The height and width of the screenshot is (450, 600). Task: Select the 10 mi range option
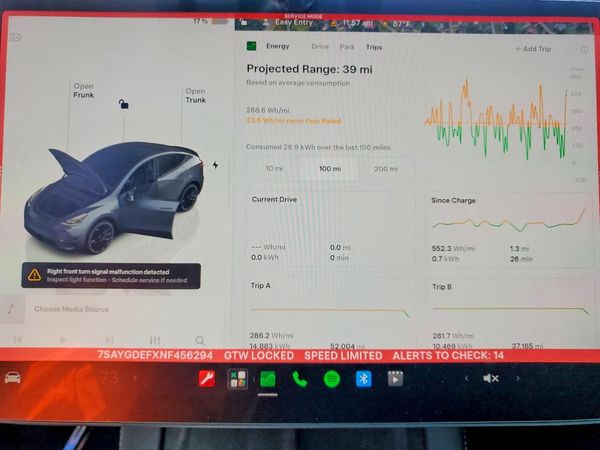tap(274, 168)
